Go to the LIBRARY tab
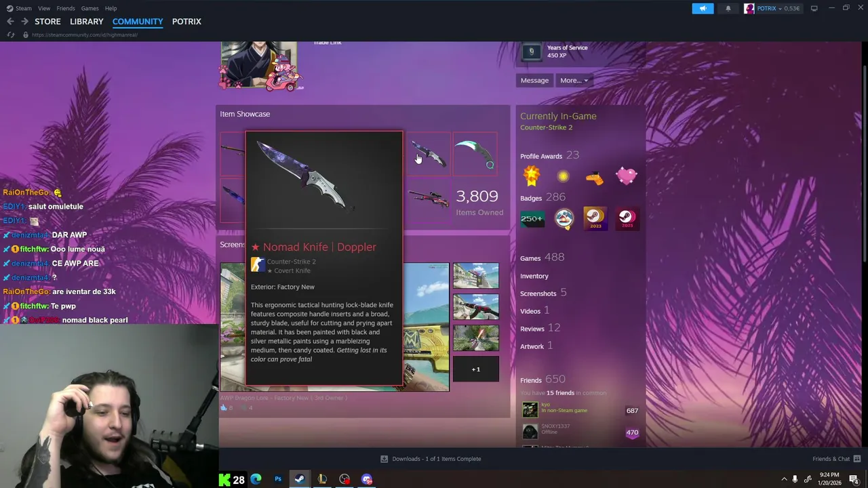 coord(87,22)
